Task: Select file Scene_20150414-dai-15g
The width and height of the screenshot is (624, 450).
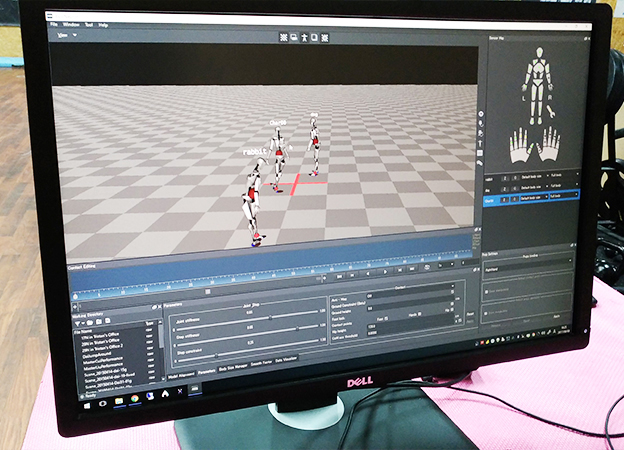Action: [x=105, y=371]
